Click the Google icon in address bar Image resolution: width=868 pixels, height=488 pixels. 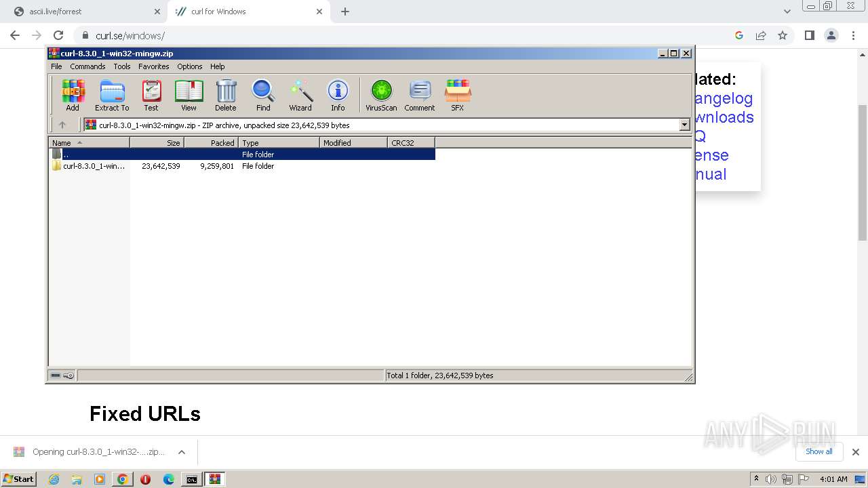coord(739,35)
